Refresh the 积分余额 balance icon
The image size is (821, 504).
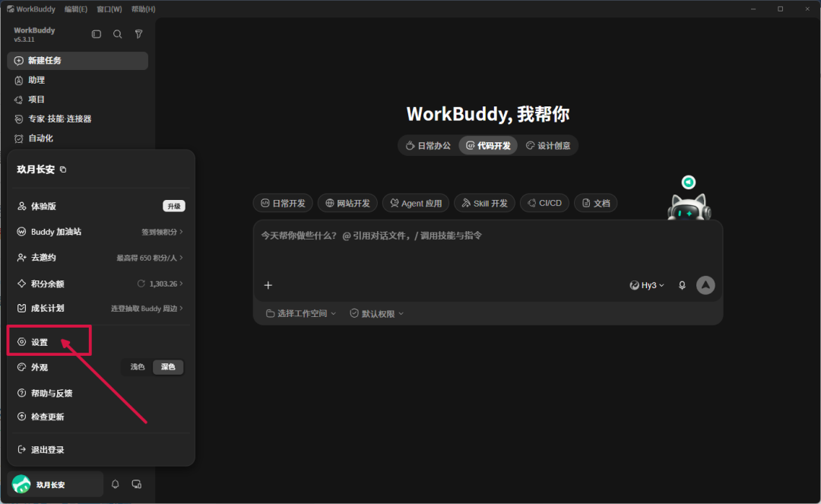click(141, 284)
